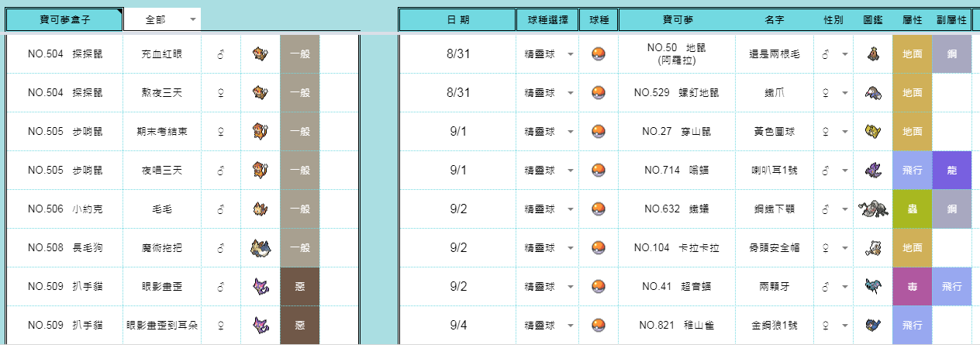This screenshot has width=980, height=345.
Task: Select the Durant sprite in 鋼鐵下顎 row
Action: point(871,209)
